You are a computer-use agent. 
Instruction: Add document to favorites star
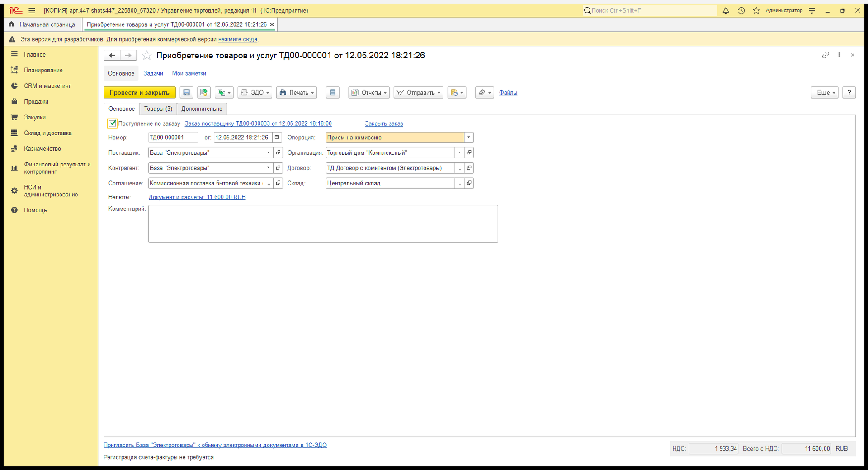coord(146,55)
